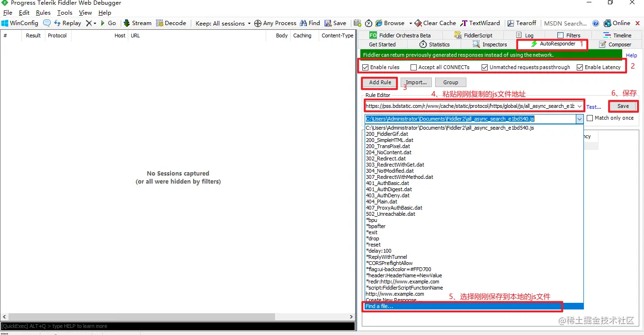The height and width of the screenshot is (335, 644).
Task: Select *delay:100 option
Action: (x=474, y=251)
